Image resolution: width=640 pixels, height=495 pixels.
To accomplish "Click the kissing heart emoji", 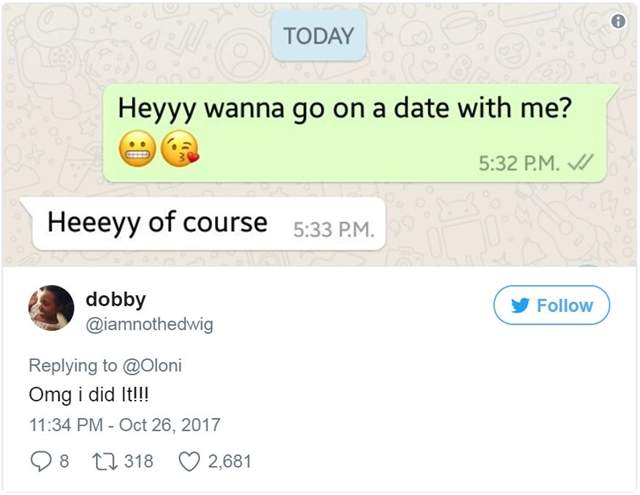I will point(178,152).
